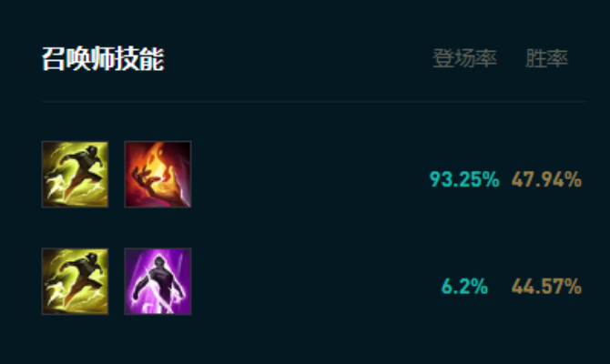Select the purple Teleport spell icon
The width and height of the screenshot is (610, 364).
click(x=158, y=281)
